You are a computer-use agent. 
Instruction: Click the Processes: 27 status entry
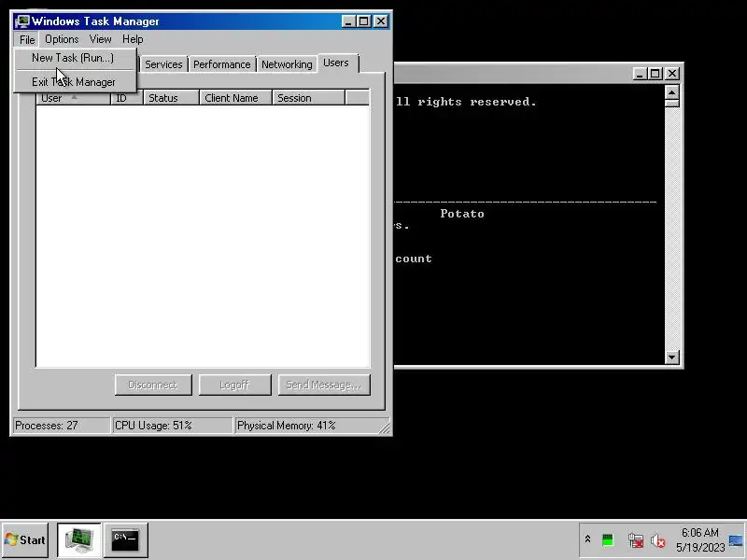pyautogui.click(x=62, y=426)
